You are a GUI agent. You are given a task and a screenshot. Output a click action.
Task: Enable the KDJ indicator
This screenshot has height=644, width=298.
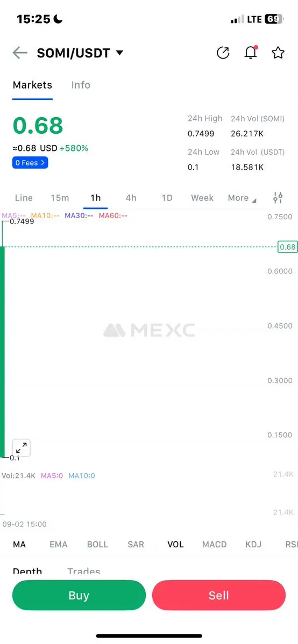point(253,544)
